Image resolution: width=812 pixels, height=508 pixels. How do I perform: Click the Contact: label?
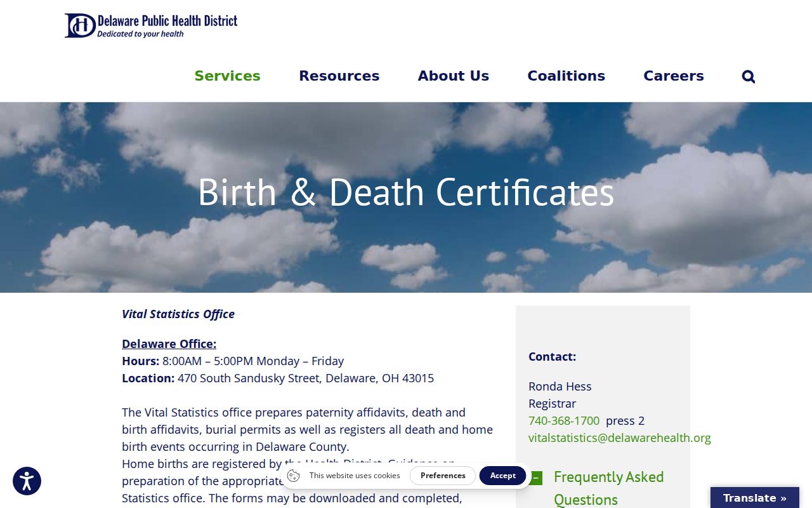pos(552,356)
